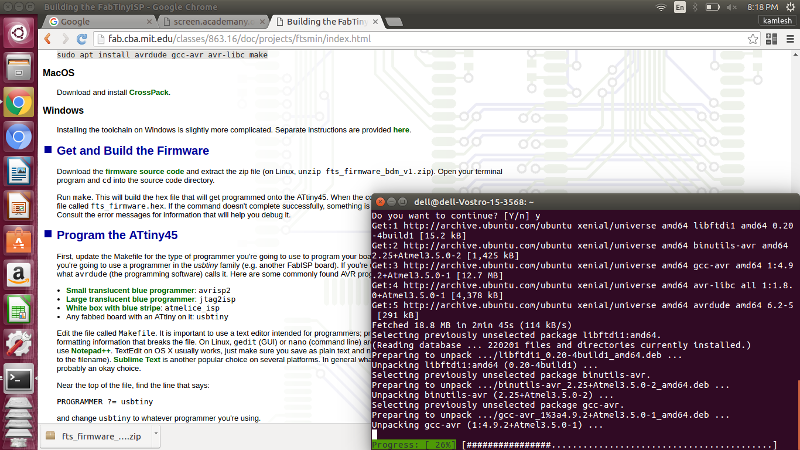Viewport: 800px width, 450px height.
Task: Click the extension icon beside the star
Action: (771, 39)
